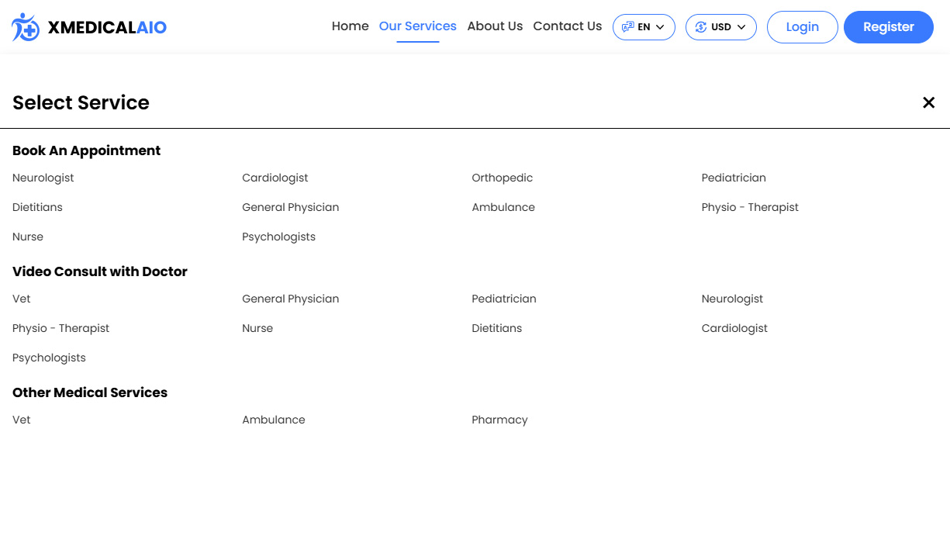The height and width of the screenshot is (560, 950).
Task: Expand the EN language dropdown
Action: [x=644, y=26]
